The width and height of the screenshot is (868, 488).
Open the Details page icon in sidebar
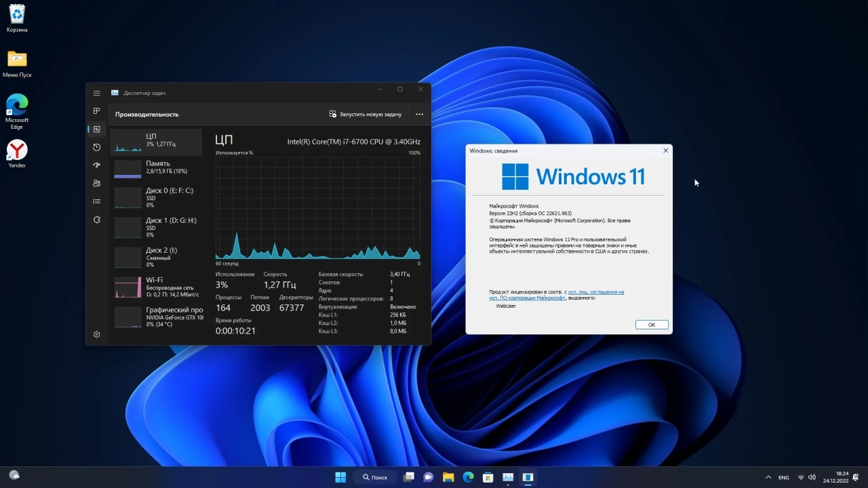tap(97, 201)
